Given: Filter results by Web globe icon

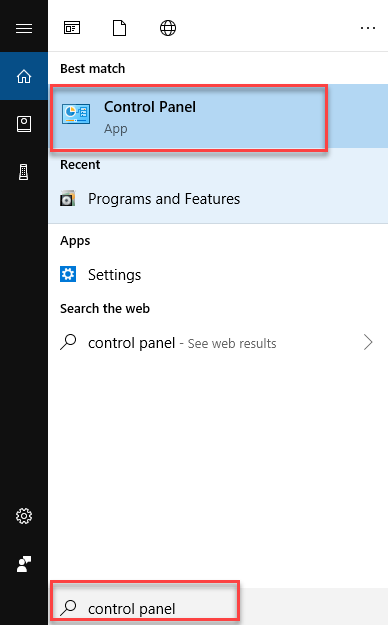Looking at the screenshot, I should [168, 28].
